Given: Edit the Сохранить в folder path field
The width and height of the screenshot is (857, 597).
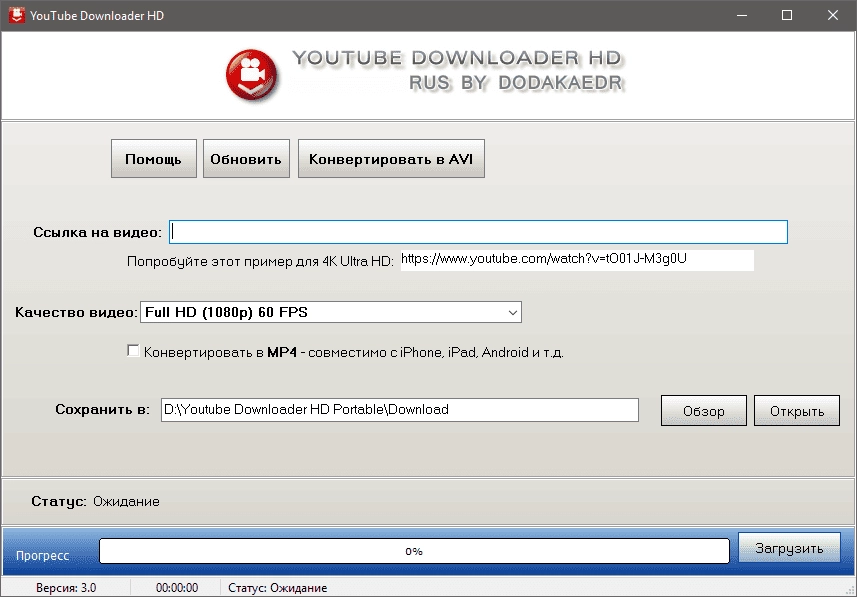Looking at the screenshot, I should tap(400, 410).
